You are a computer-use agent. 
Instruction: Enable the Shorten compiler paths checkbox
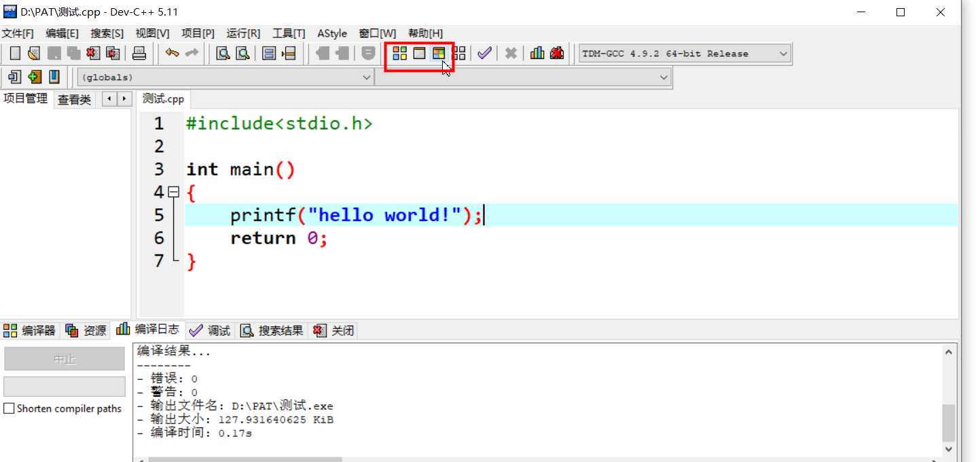[x=9, y=408]
